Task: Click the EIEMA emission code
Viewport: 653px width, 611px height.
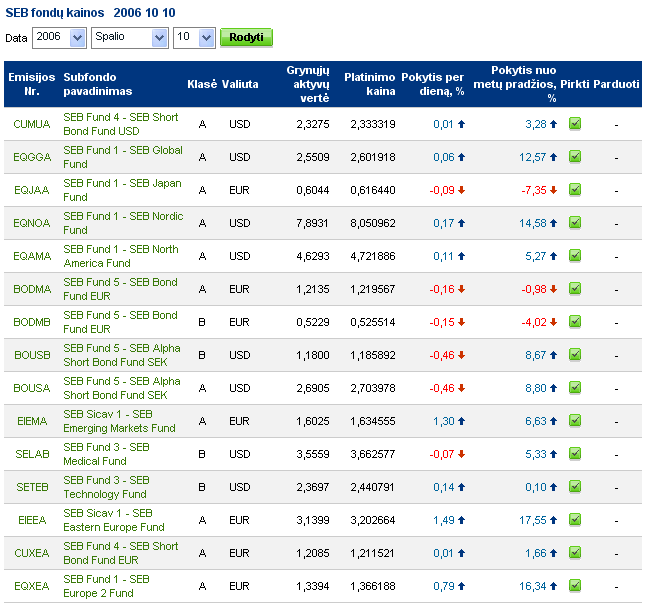Action: (32, 421)
